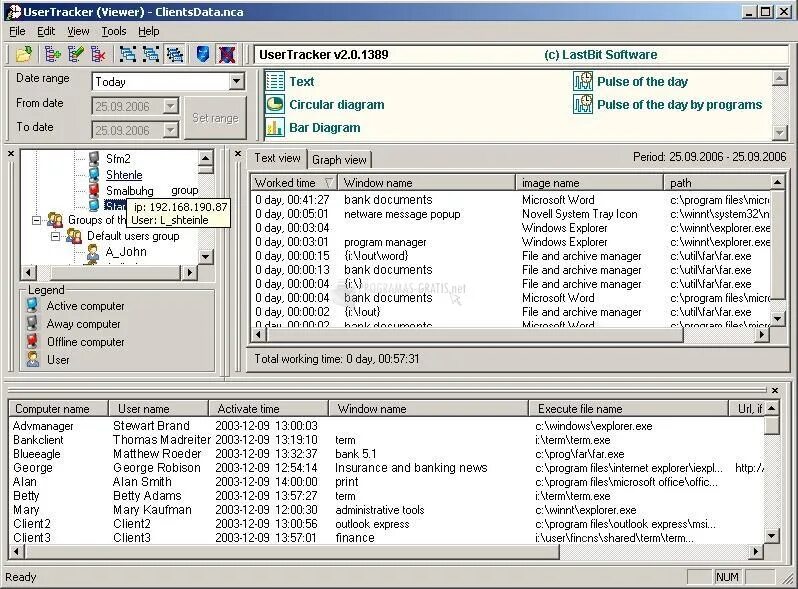Switch to the Text view tab
This screenshot has width=798, height=589.
point(277,158)
